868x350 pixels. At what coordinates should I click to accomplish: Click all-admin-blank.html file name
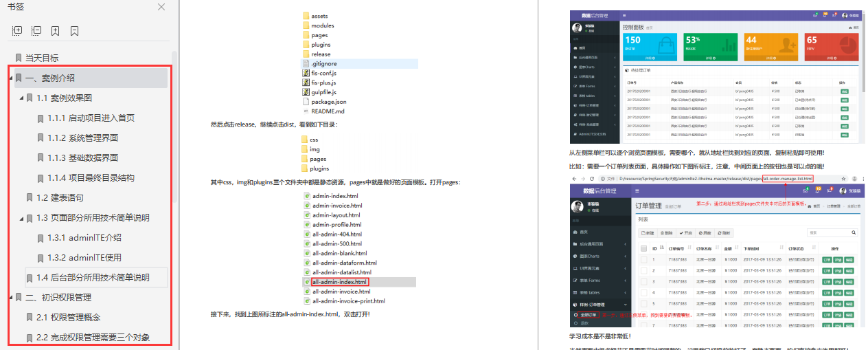coord(341,253)
